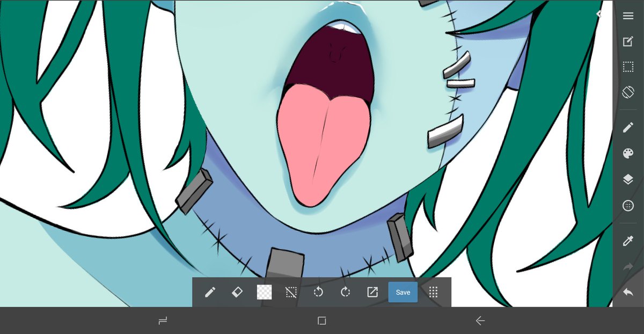644x334 pixels.
Task: Tap the Save button
Action: coord(402,292)
